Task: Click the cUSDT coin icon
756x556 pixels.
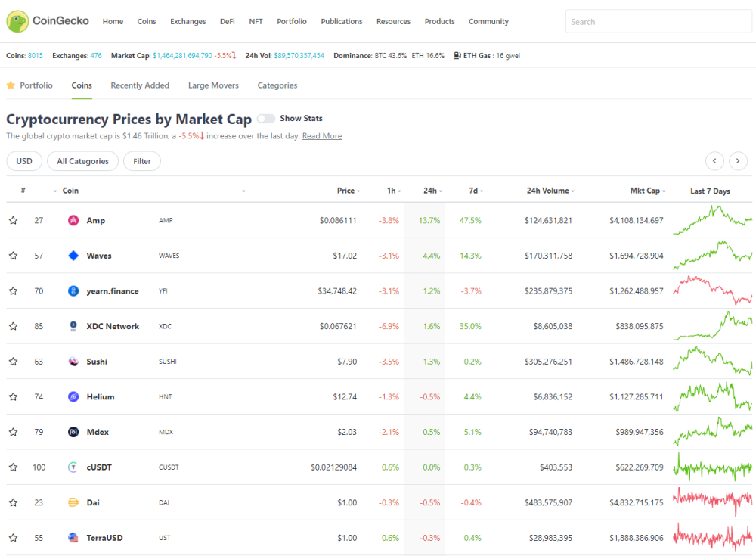Action: [x=73, y=467]
